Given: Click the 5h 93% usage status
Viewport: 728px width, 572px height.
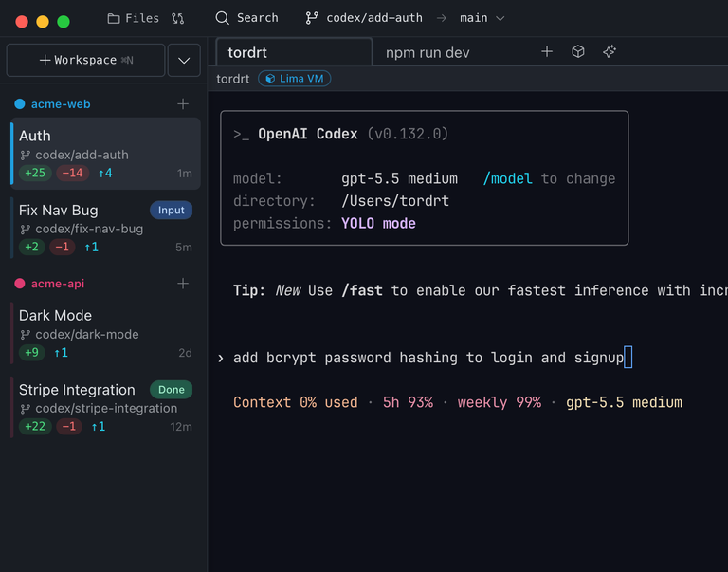Looking at the screenshot, I should pyautogui.click(x=408, y=402).
